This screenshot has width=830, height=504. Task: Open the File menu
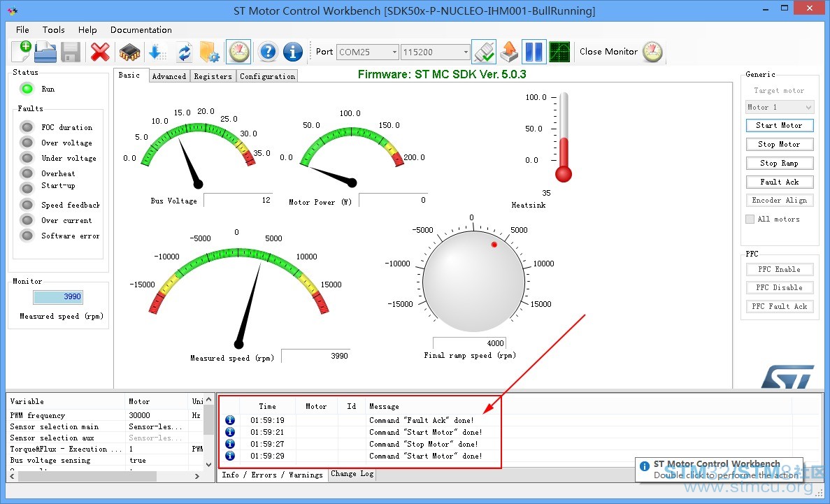click(22, 29)
